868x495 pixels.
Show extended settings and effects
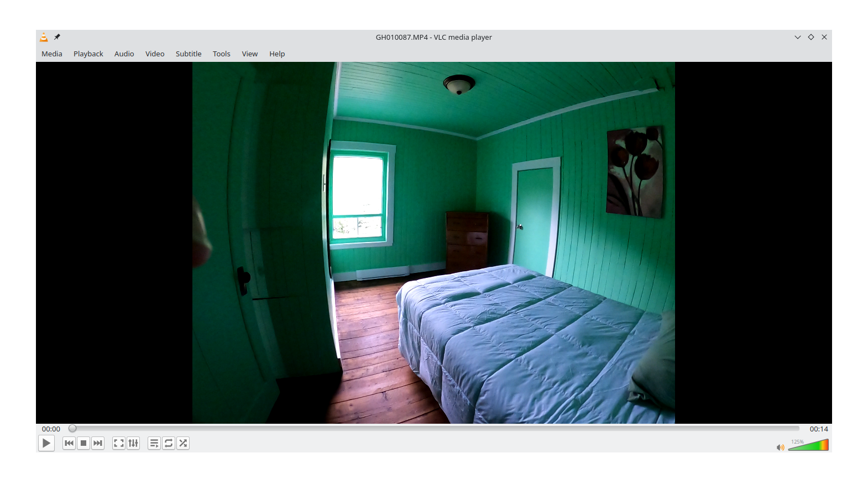pos(133,443)
